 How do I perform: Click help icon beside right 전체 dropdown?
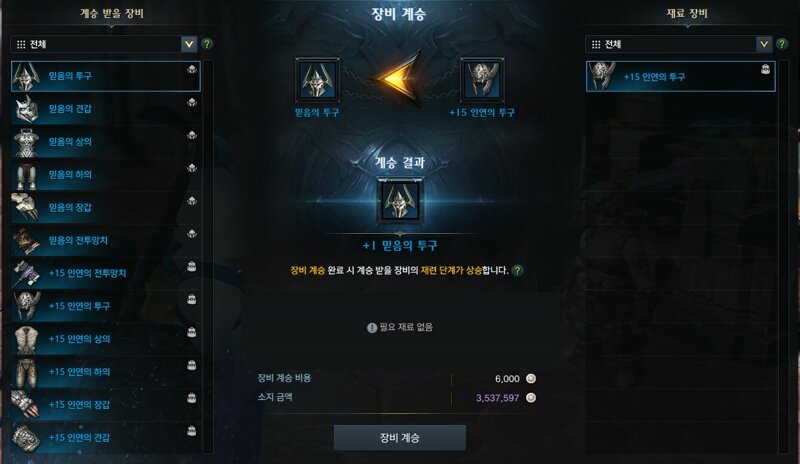pyautogui.click(x=782, y=44)
